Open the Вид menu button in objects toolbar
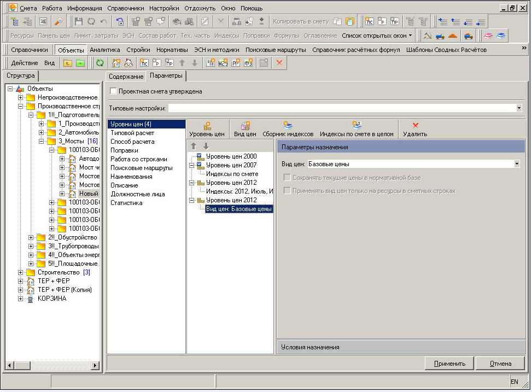Screen dimensions: 532x392 (50, 63)
